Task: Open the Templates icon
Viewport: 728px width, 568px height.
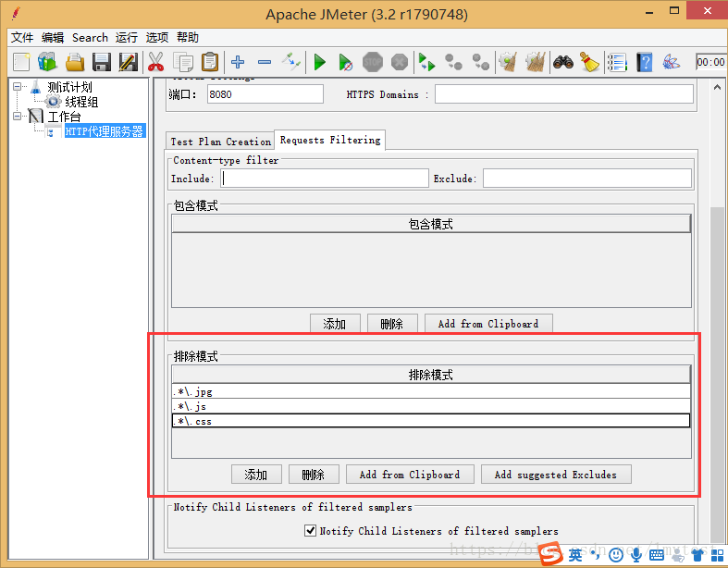Action: pyautogui.click(x=47, y=62)
